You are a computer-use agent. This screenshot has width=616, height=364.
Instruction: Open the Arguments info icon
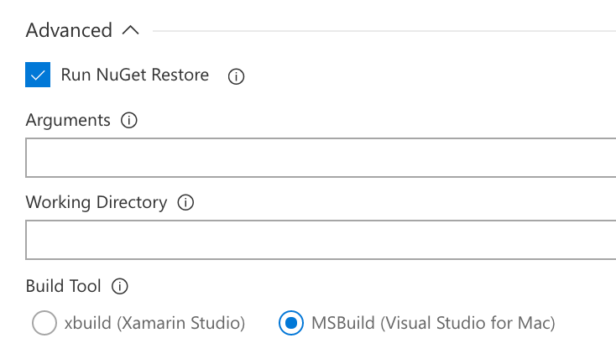129,120
